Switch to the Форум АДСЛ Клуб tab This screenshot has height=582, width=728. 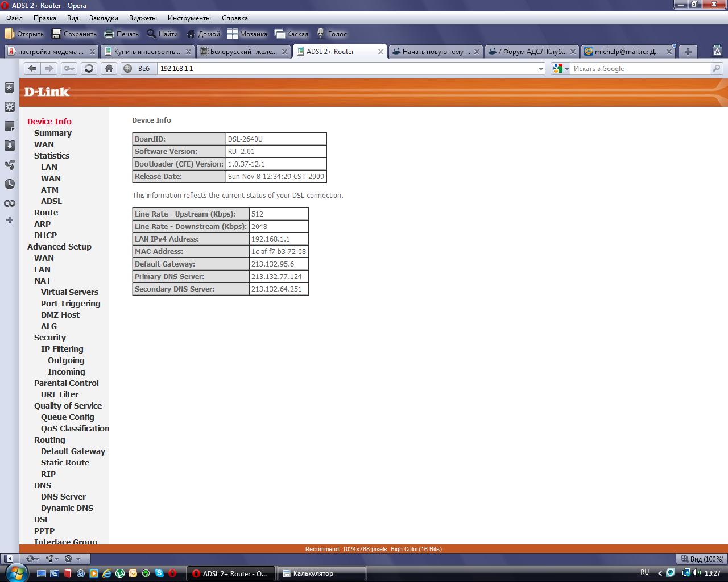532,52
